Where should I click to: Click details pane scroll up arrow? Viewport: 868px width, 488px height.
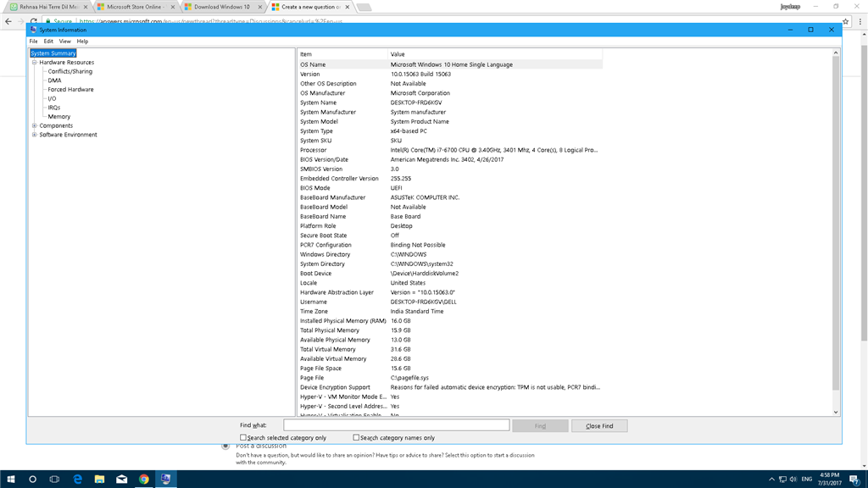coord(836,53)
